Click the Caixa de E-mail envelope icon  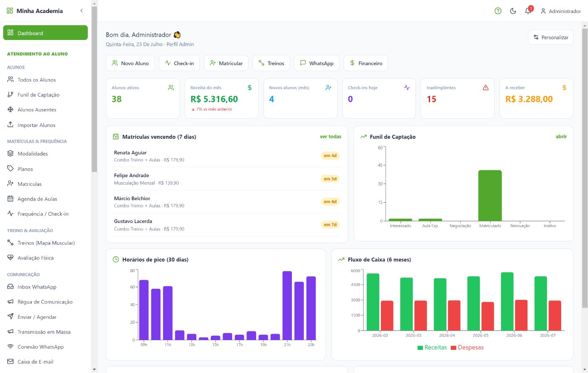click(10, 362)
